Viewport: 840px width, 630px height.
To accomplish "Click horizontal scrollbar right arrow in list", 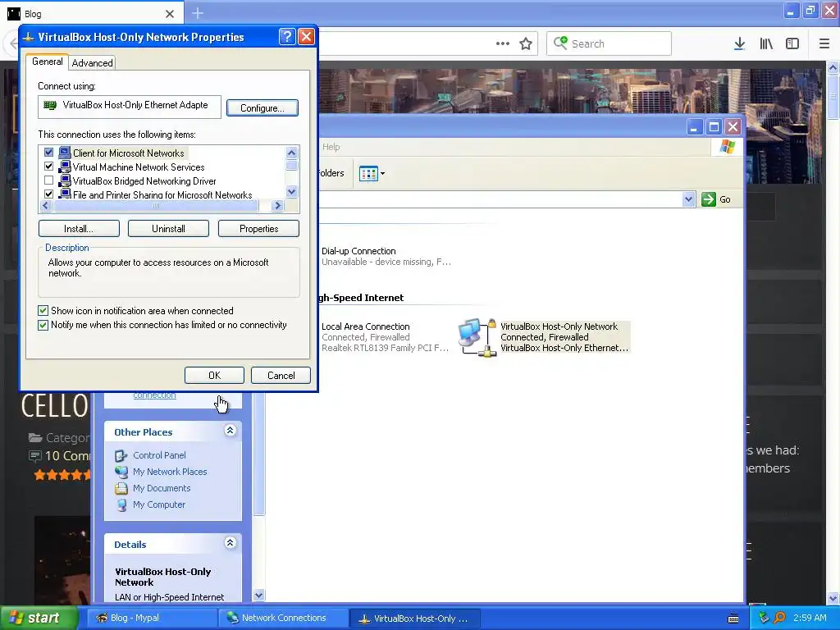I will pos(277,206).
